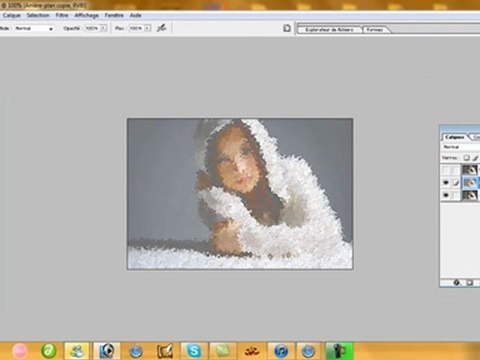This screenshot has width=480, height=360.
Task: Open the green circular dock icon
Action: 49,351
